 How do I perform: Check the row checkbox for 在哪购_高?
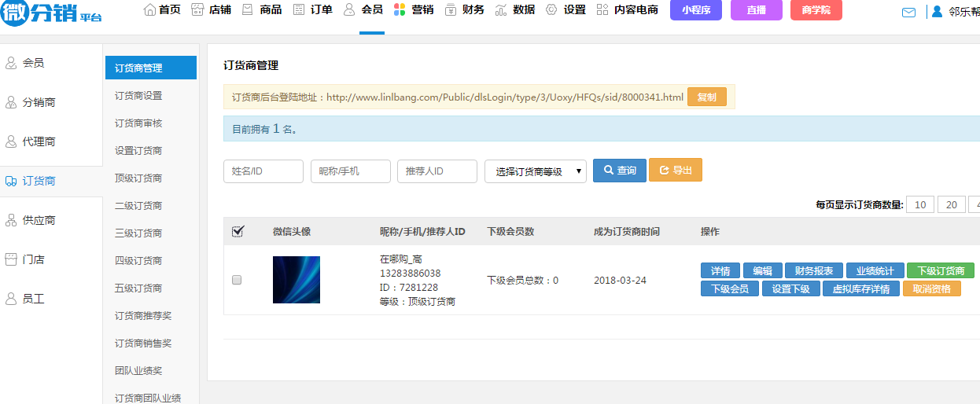(237, 280)
